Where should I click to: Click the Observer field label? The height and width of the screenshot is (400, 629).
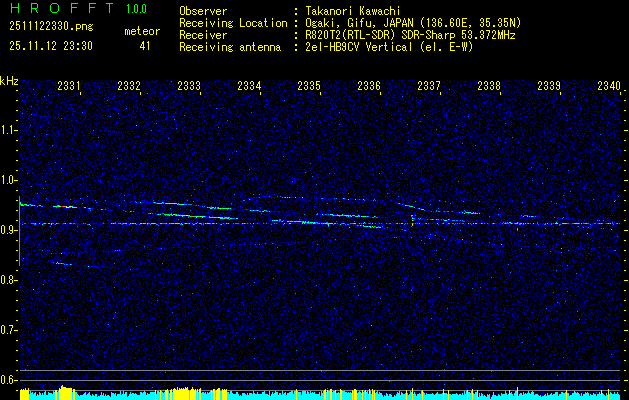(x=203, y=11)
